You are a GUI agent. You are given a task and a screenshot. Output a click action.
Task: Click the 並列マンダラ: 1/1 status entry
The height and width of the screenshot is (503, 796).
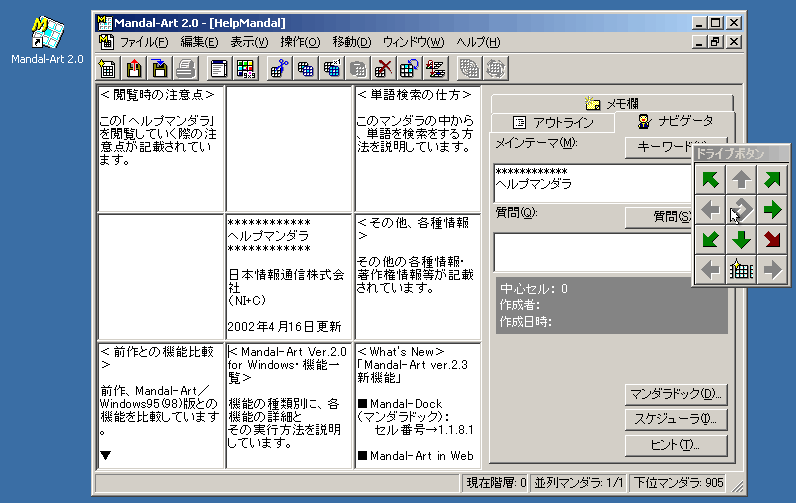[578, 483]
